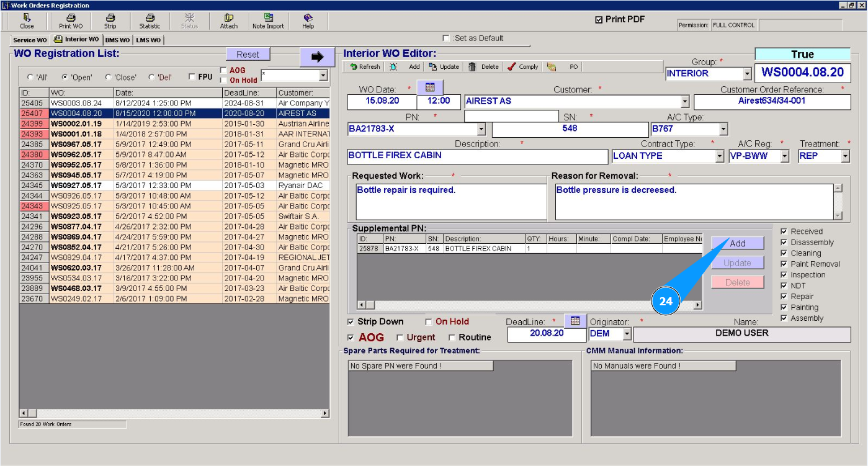Click the Reset button above the list

248,55
